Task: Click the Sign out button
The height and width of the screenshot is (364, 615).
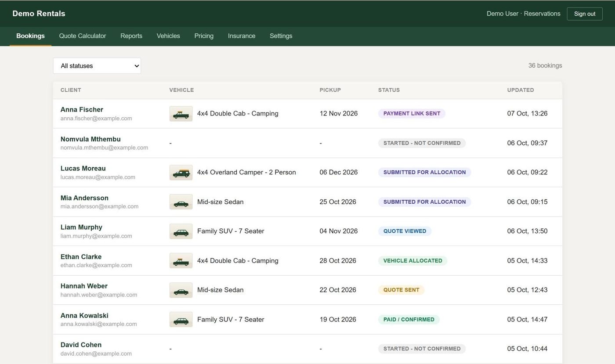Action: point(585,14)
